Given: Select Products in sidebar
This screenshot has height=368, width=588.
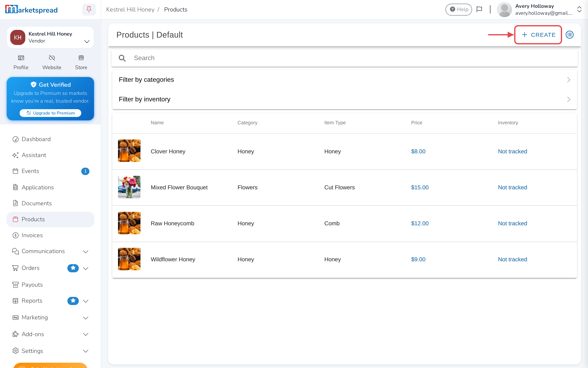Looking at the screenshot, I should click(50, 219).
